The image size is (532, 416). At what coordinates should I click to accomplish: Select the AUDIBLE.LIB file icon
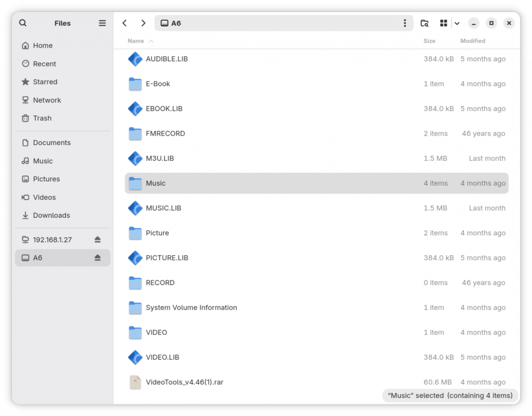(135, 59)
